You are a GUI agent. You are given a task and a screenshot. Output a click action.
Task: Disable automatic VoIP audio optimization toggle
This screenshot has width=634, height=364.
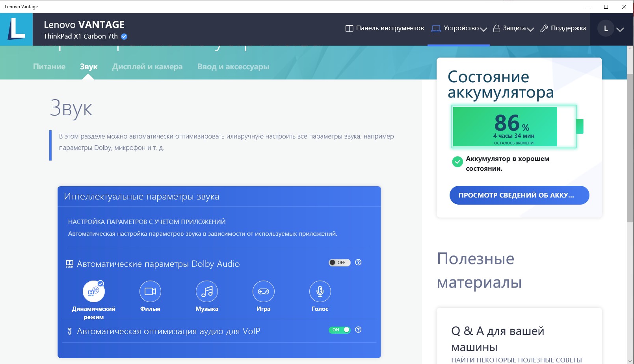click(x=339, y=330)
